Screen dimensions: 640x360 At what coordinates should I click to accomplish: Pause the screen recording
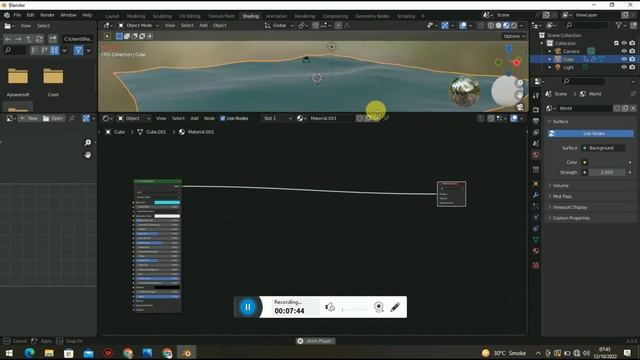(x=248, y=307)
